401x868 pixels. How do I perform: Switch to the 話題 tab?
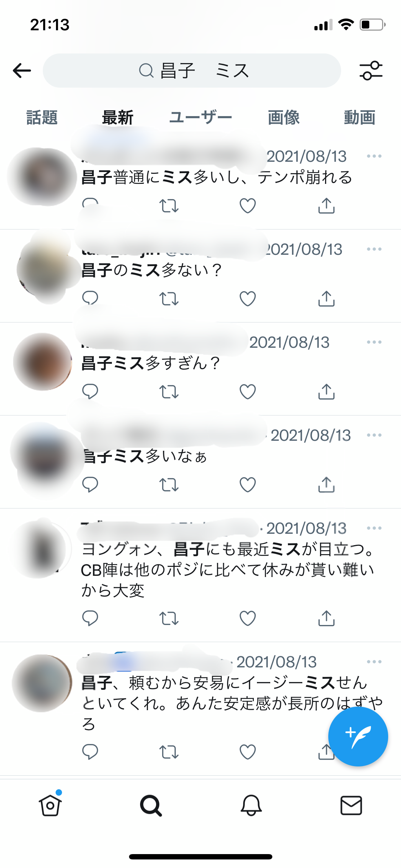[42, 117]
